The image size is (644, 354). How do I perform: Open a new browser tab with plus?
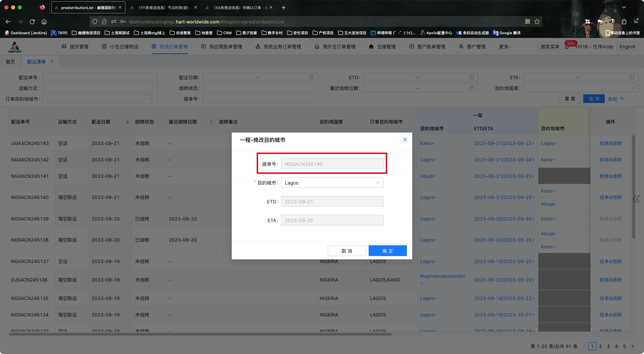pyautogui.click(x=283, y=7)
